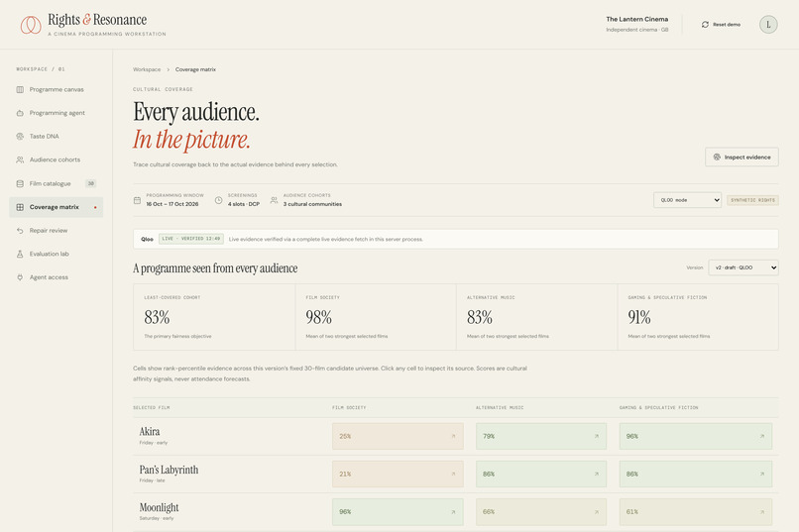Click the Coverage matrix breadcrumb text

click(195, 69)
